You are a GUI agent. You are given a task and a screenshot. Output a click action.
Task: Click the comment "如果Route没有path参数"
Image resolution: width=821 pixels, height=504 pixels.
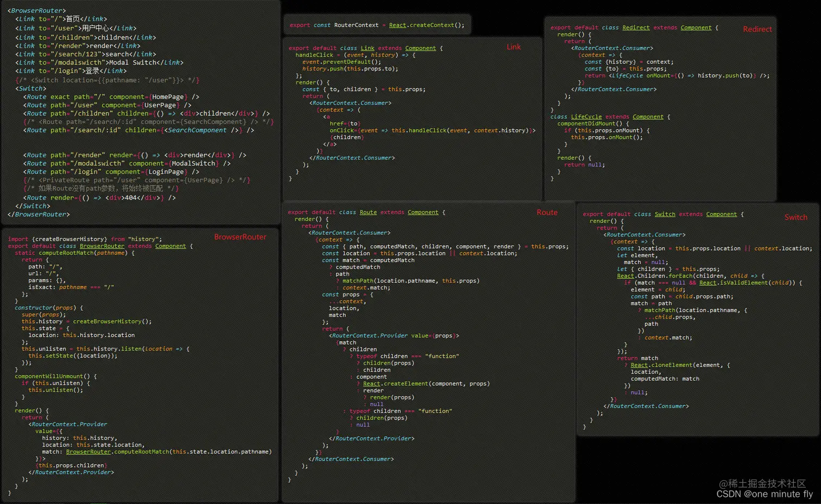[101, 188]
